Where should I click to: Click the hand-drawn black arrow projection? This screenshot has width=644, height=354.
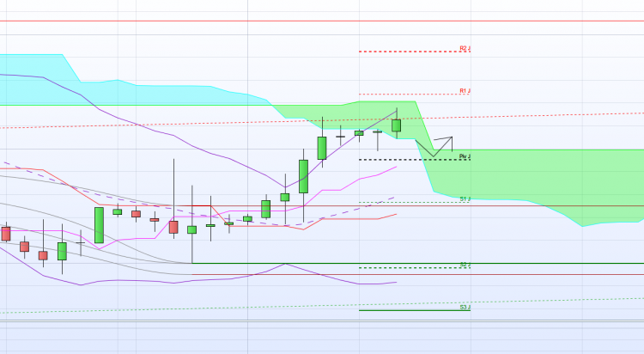click(x=434, y=146)
